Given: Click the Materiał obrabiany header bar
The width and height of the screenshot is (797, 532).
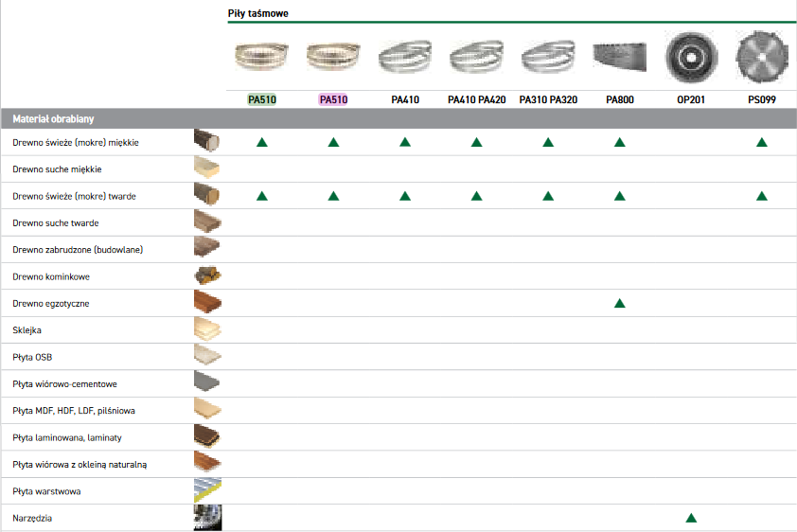Looking at the screenshot, I should coord(398,119).
